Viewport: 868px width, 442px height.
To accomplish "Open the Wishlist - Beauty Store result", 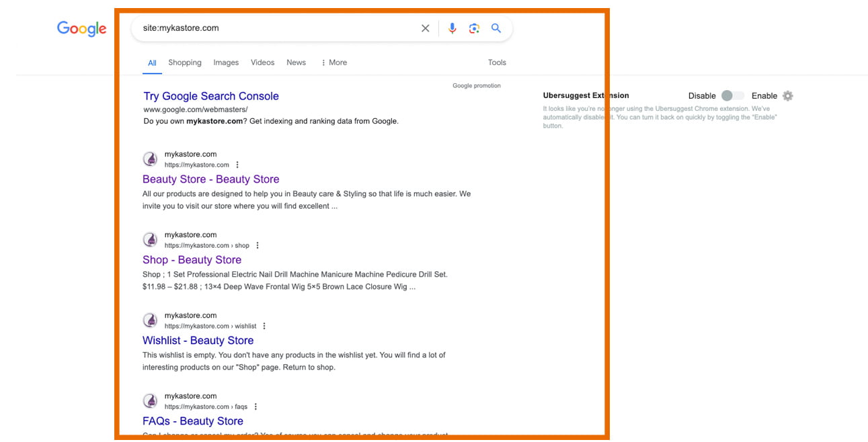I will pyautogui.click(x=198, y=341).
